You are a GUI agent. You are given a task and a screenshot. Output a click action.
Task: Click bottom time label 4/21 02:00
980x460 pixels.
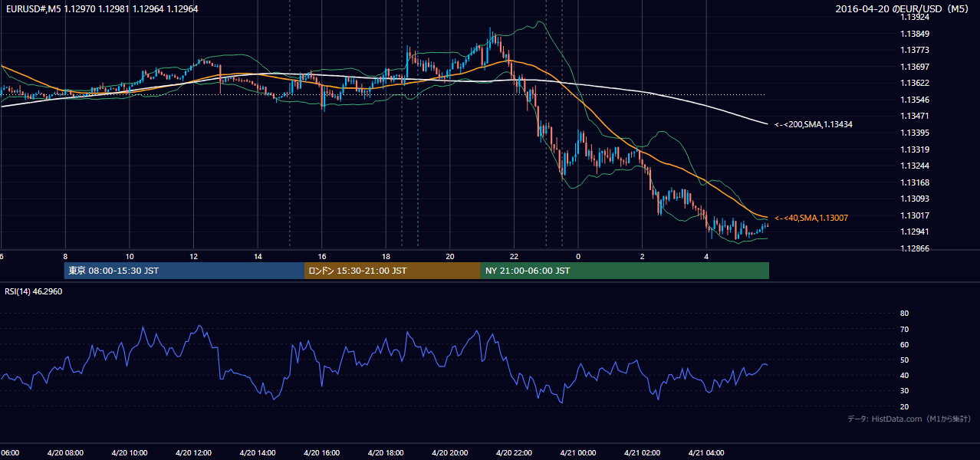[642, 453]
